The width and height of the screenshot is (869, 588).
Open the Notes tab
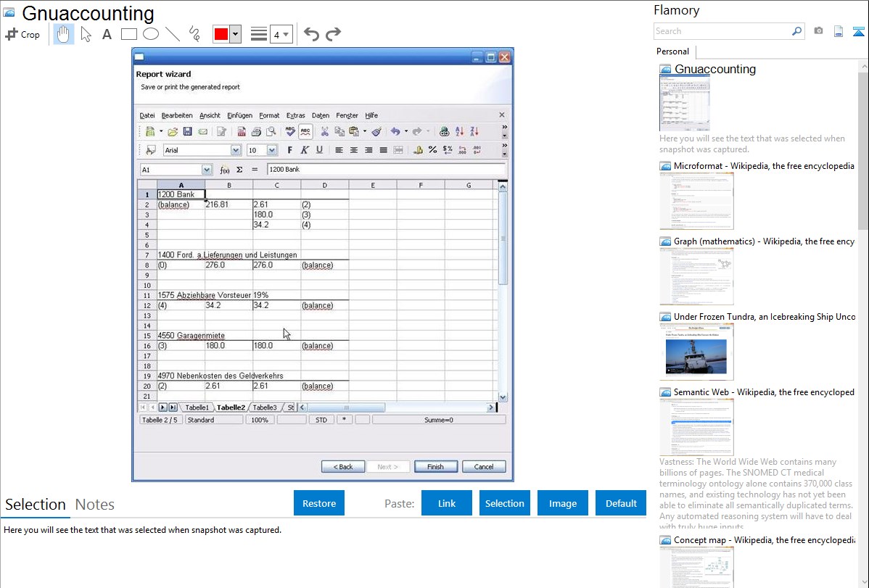pos(95,505)
